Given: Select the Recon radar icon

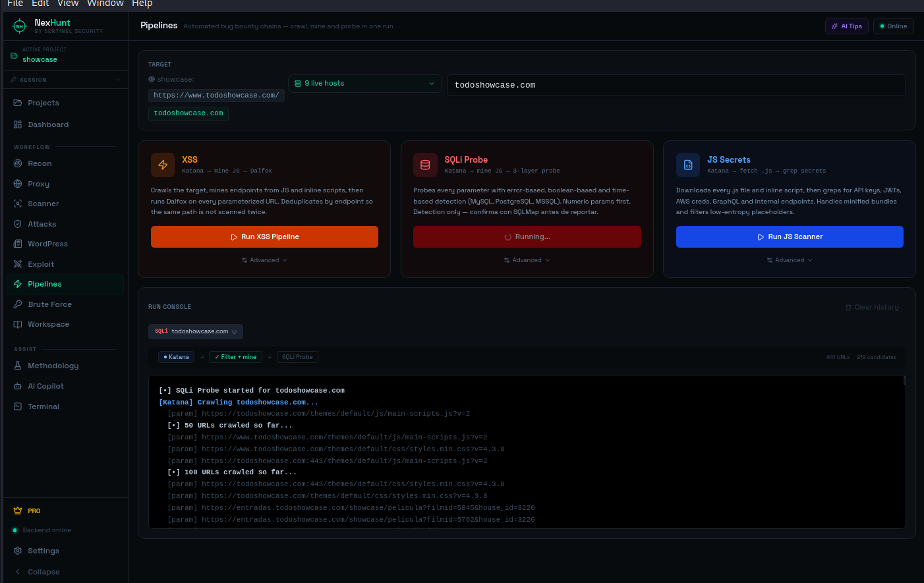Looking at the screenshot, I should tap(18, 163).
